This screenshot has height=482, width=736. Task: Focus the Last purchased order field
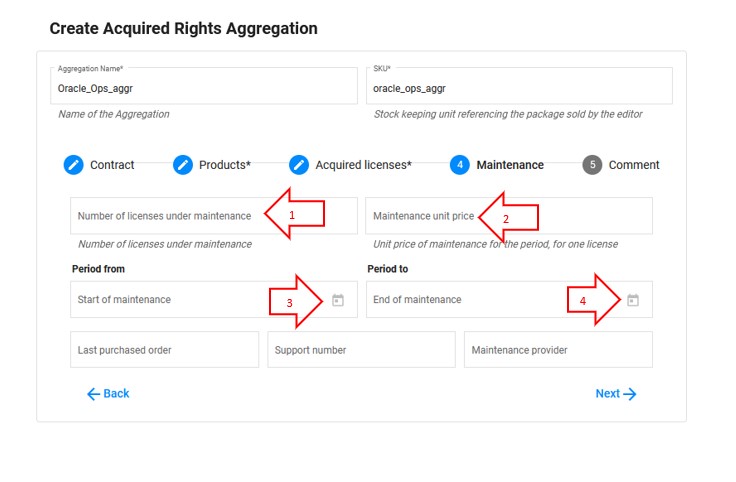[164, 350]
